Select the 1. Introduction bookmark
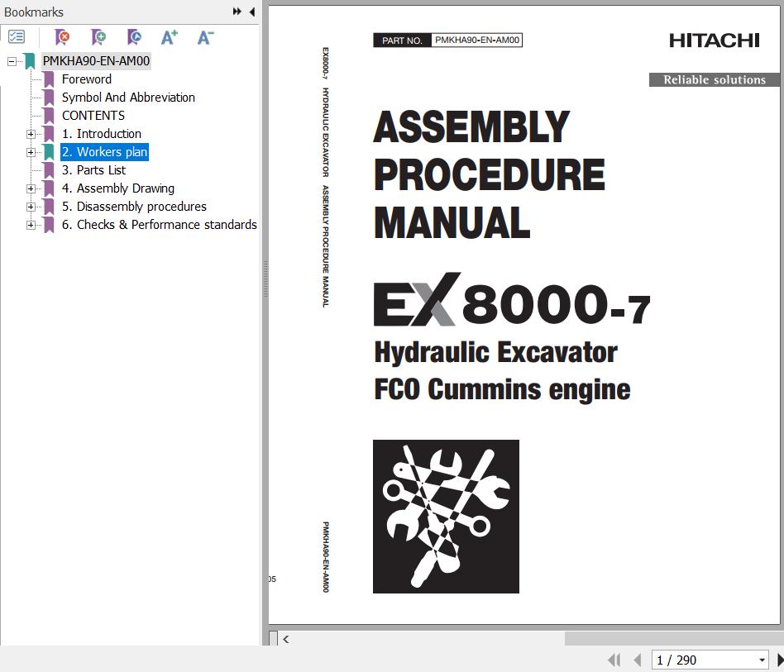Viewport: 784px width, 672px height. (102, 134)
